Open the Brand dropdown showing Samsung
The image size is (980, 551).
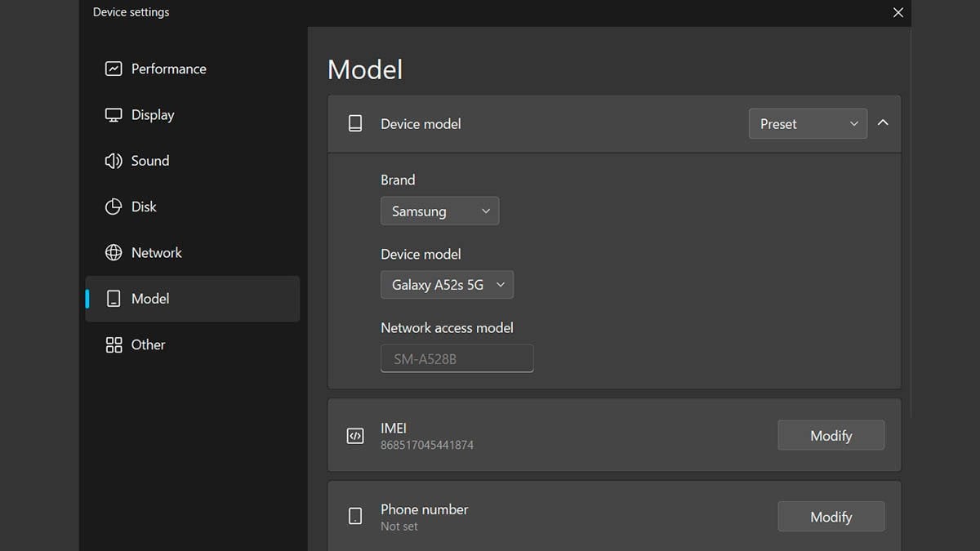coord(439,211)
